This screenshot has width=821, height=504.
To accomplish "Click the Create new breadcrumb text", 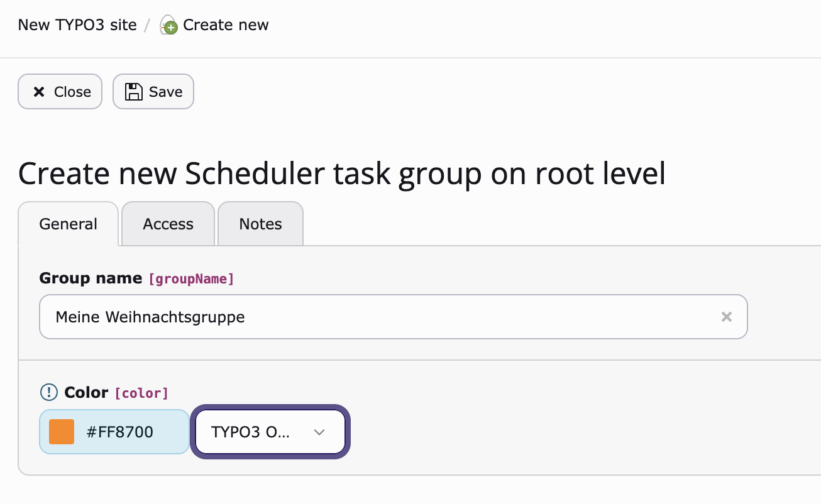I will point(226,25).
